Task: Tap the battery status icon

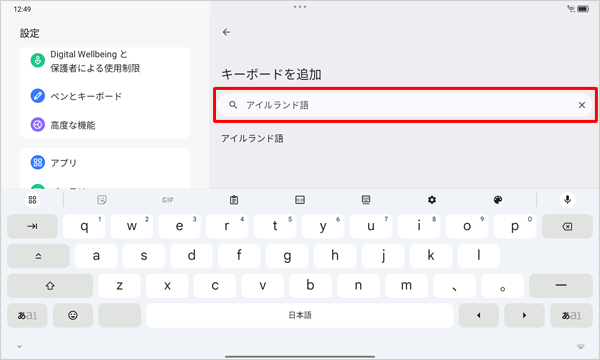Action: tap(583, 9)
